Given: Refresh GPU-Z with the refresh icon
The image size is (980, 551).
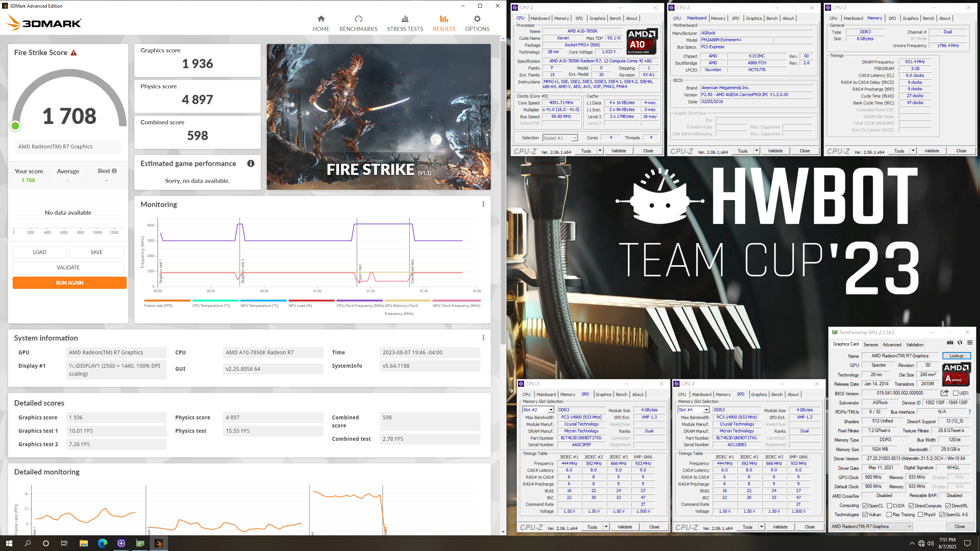Looking at the screenshot, I should coord(960,342).
